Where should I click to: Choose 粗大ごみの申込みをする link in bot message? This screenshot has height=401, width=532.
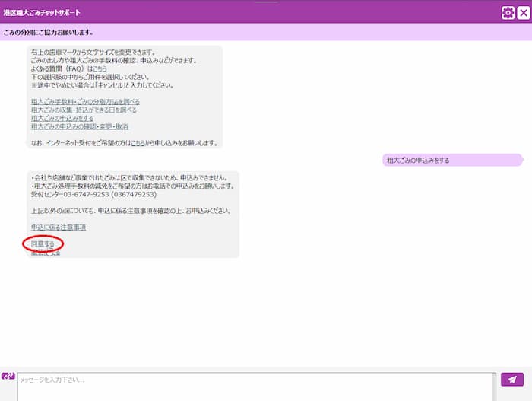point(62,118)
